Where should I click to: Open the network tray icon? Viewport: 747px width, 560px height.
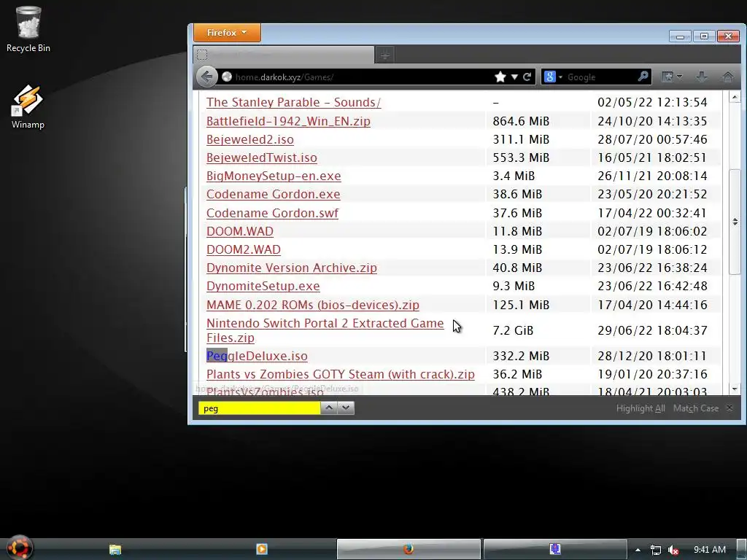click(x=656, y=550)
